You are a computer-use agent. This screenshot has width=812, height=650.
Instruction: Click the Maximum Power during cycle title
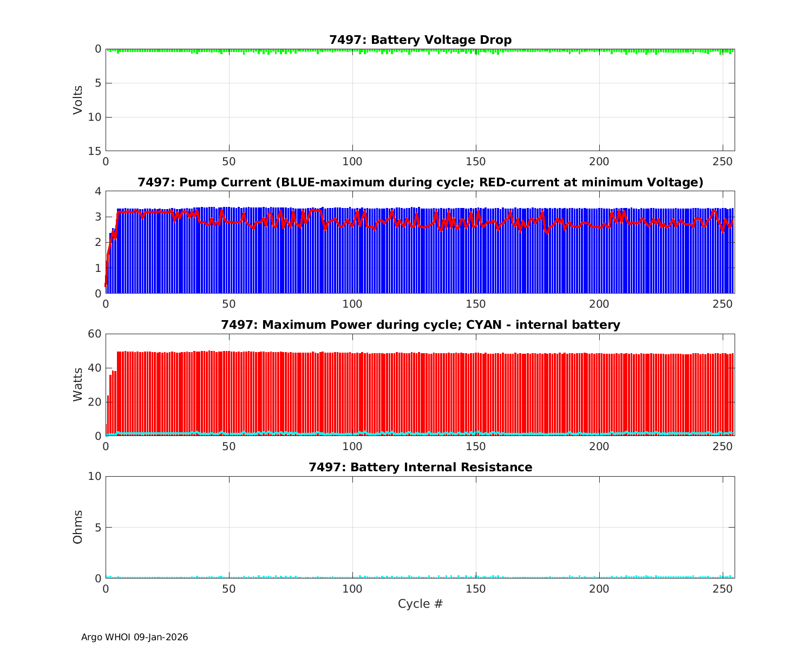pos(420,325)
